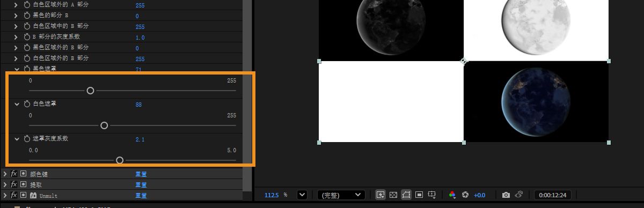This screenshot has height=208, width=644.
Task: Click the square effect icon beside 颜色键
Action: click(x=23, y=174)
